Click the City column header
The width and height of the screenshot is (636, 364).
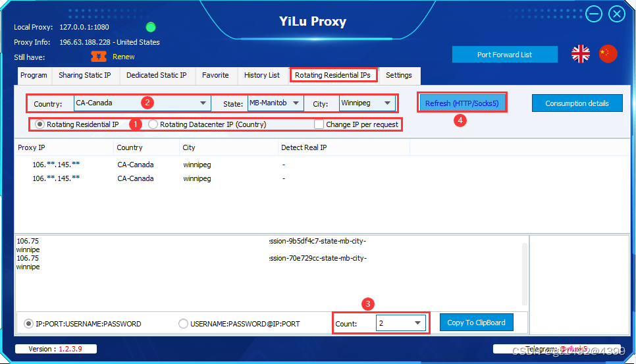(x=228, y=147)
